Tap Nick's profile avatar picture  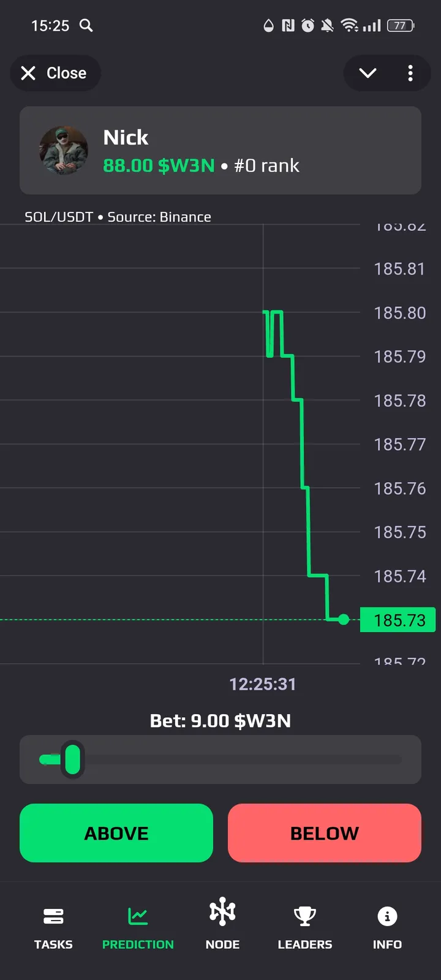64,151
